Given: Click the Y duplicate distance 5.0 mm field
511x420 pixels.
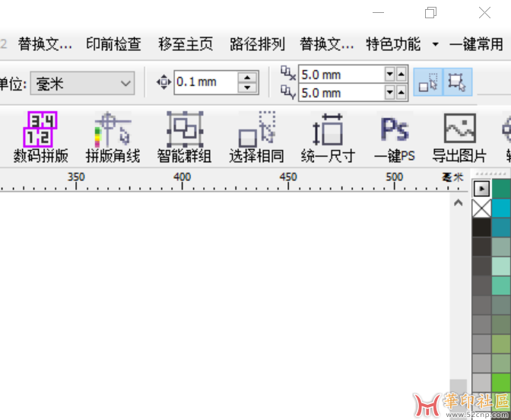Looking at the screenshot, I should [x=341, y=93].
